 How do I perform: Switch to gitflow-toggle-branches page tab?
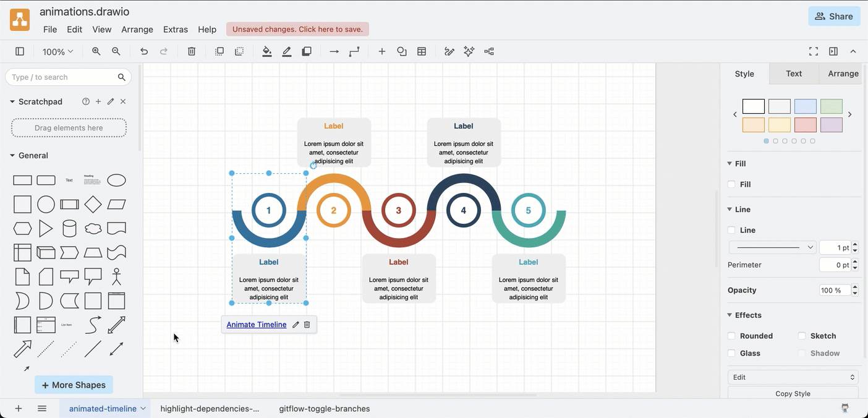coord(325,409)
